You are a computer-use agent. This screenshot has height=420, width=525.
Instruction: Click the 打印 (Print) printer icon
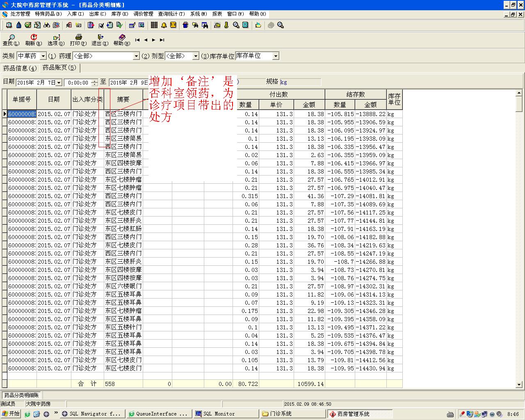click(x=78, y=38)
